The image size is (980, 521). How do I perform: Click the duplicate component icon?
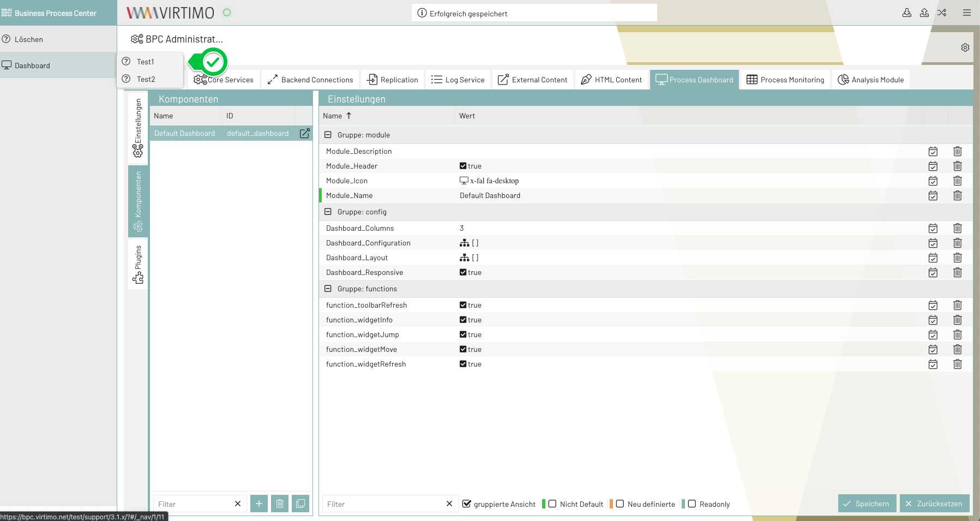[300, 504]
